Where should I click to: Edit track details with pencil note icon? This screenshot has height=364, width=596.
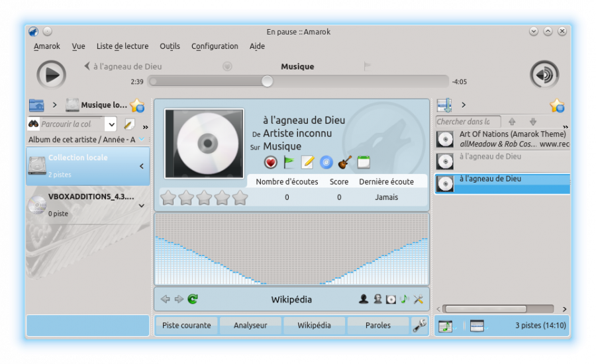[307, 163]
